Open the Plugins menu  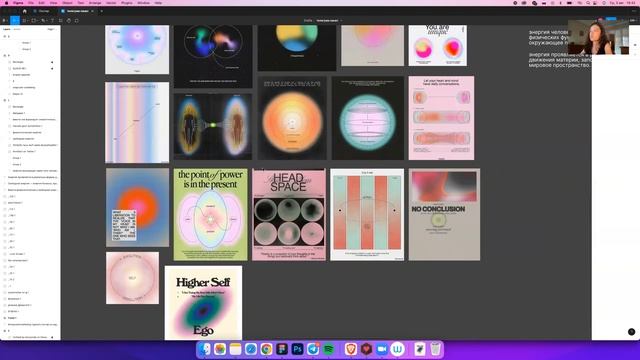pos(127,3)
